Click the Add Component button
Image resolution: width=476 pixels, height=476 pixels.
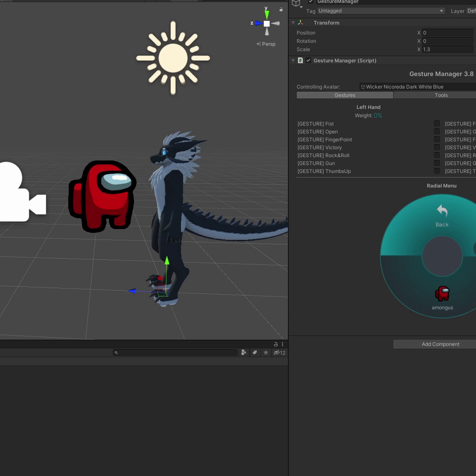440,344
